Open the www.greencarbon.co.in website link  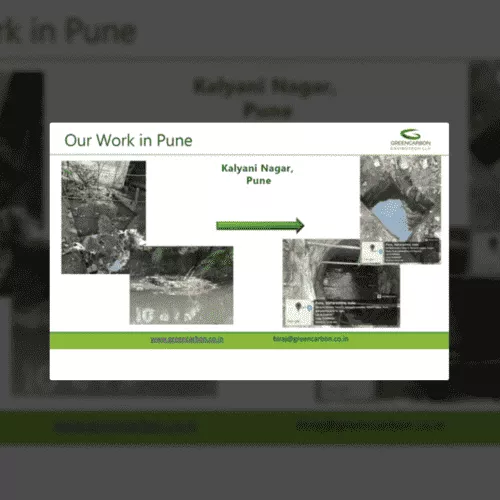coord(187,339)
